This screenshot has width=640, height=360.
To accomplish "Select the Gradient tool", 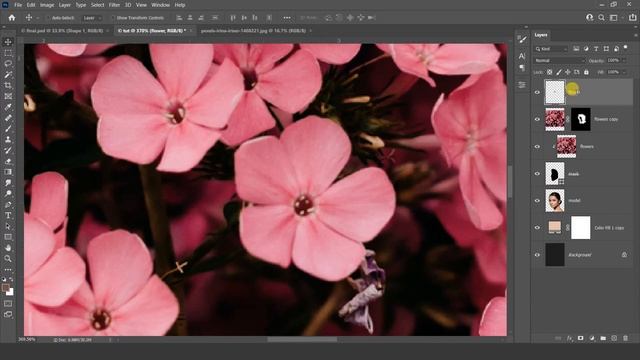I will [8, 172].
